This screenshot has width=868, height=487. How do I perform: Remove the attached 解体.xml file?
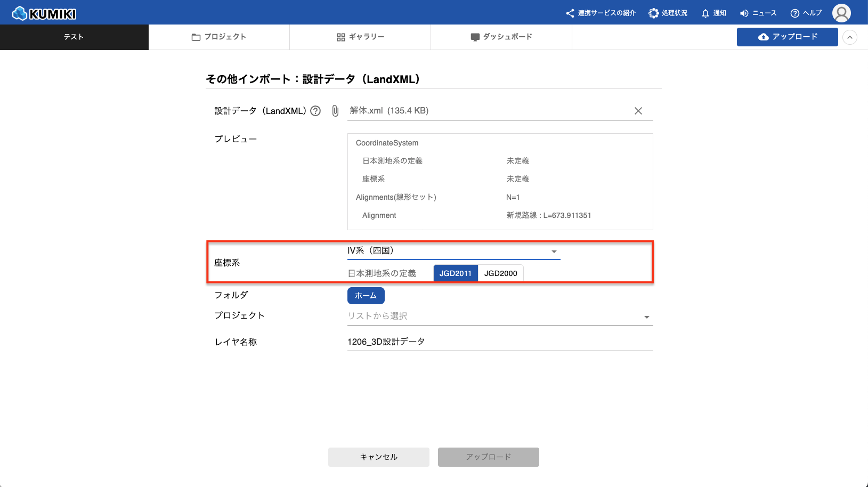click(x=638, y=111)
